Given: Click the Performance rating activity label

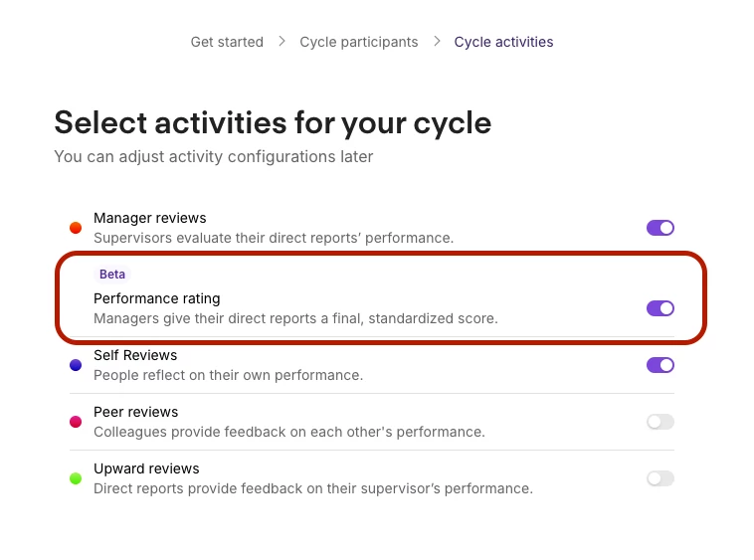Looking at the screenshot, I should [x=157, y=298].
